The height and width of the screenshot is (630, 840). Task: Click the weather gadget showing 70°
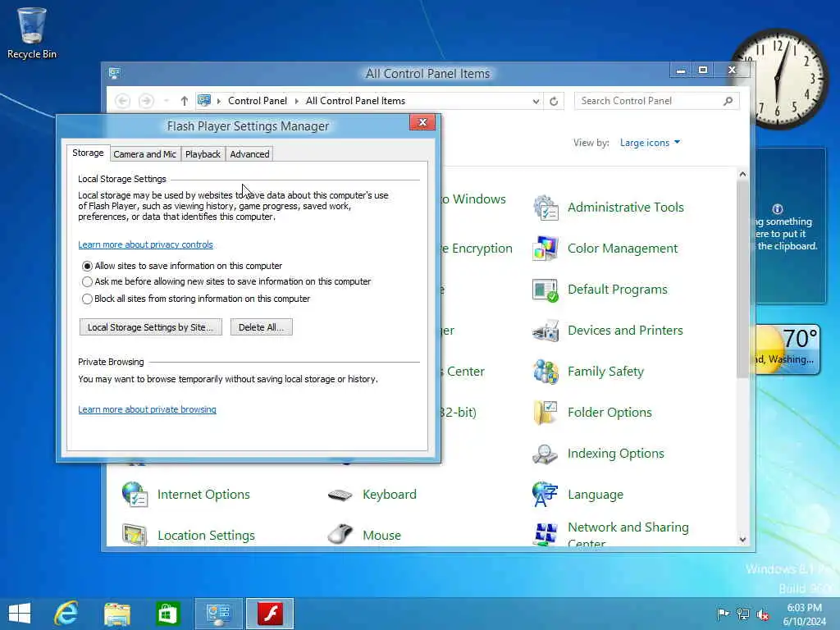tap(787, 349)
